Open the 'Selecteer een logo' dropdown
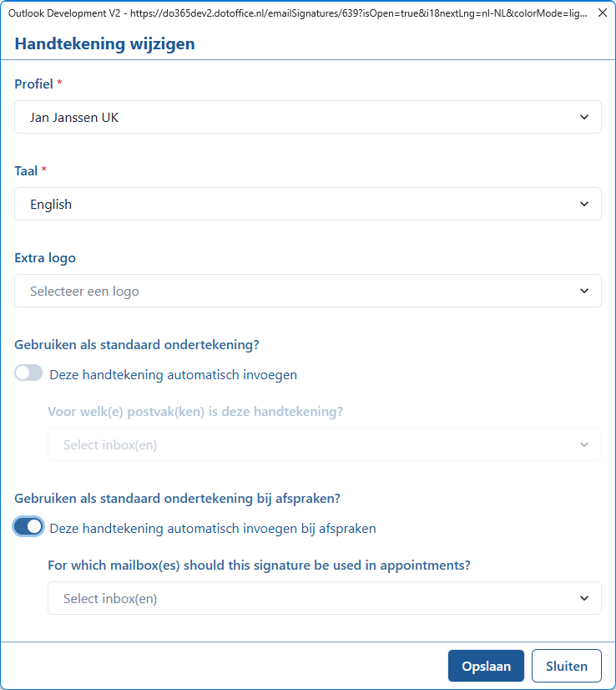The image size is (616, 690). (x=308, y=291)
